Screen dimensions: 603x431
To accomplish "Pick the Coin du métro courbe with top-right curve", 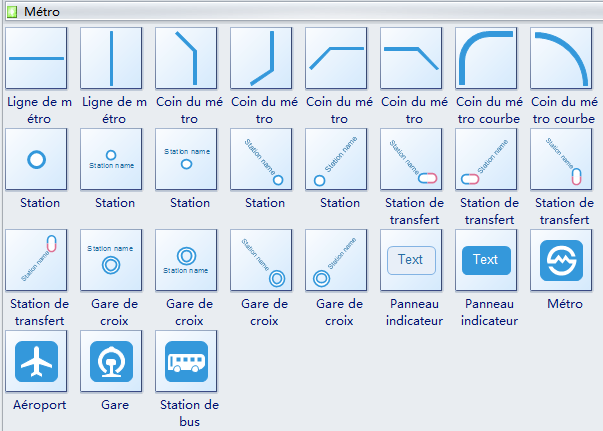I will click(x=560, y=58).
